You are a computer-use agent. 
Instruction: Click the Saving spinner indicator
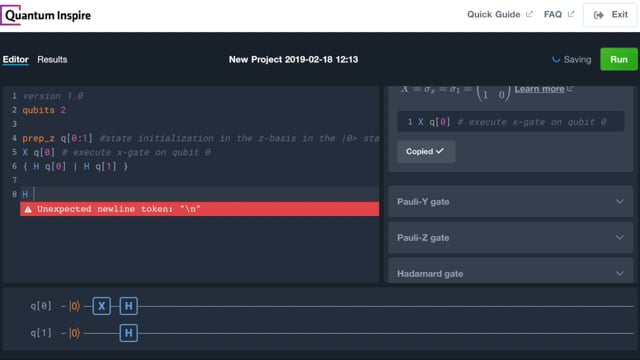[x=556, y=59]
